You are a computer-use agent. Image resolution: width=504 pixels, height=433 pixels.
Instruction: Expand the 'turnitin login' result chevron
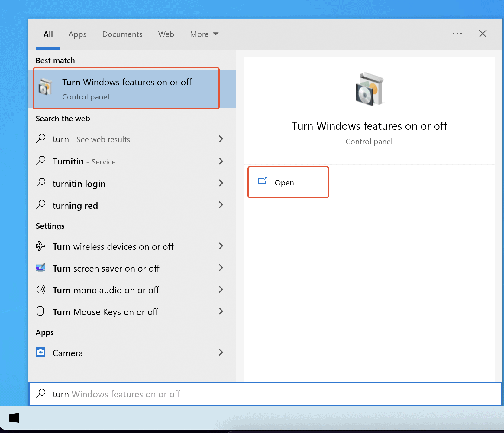tap(221, 183)
